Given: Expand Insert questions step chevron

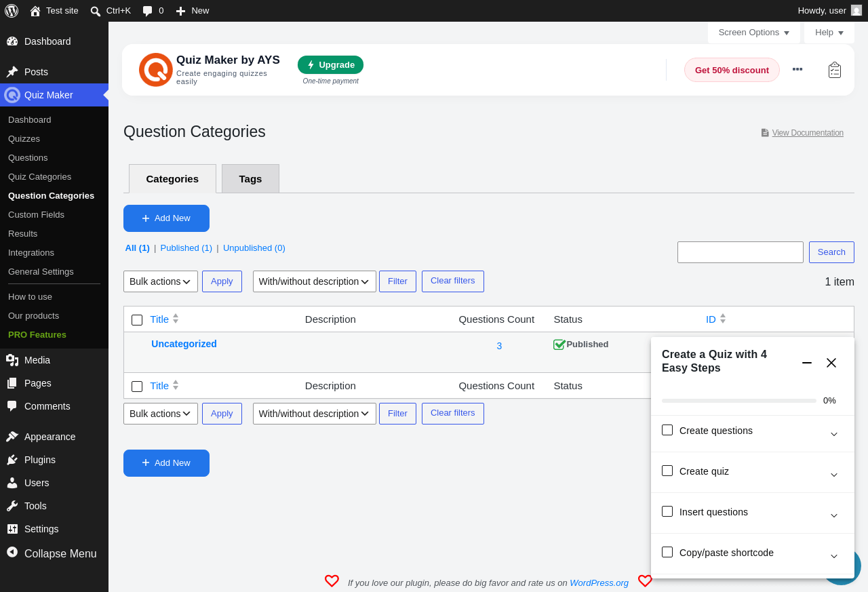Looking at the screenshot, I should pyautogui.click(x=834, y=515).
